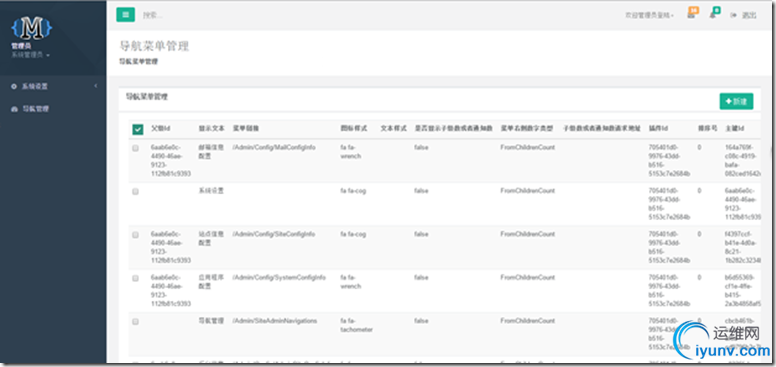Click the 主键Id column header
Image resolution: width=776 pixels, height=367 pixels.
735,129
